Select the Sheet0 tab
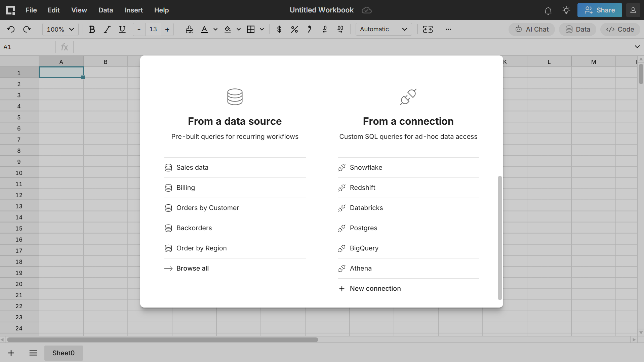 (x=64, y=353)
